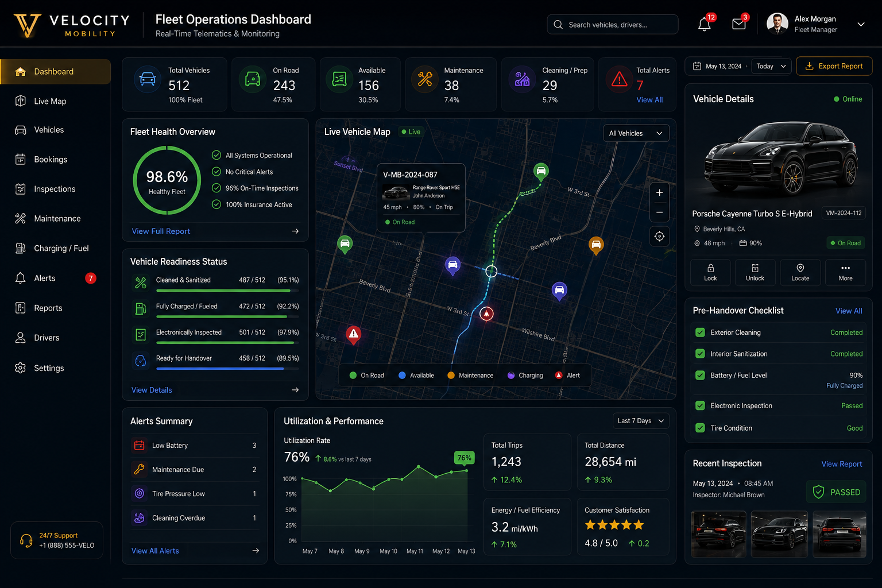882x588 pixels.
Task: Open the first inspection photo thumbnail
Action: tap(718, 534)
